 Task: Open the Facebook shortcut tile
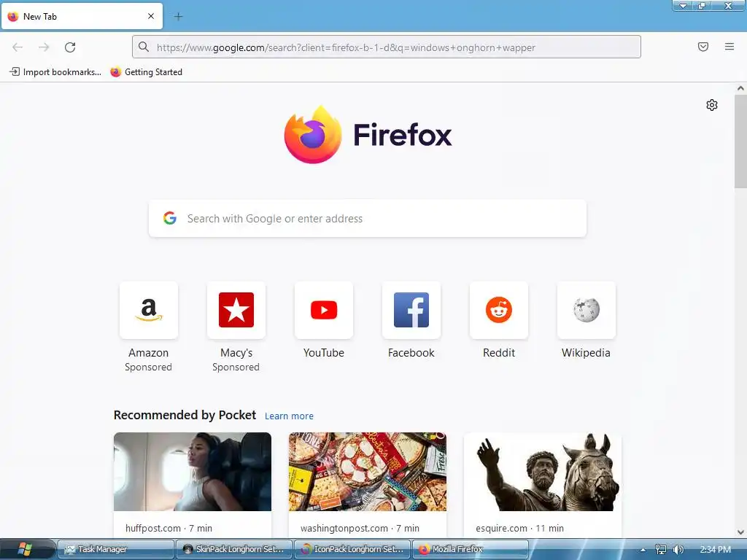[411, 310]
